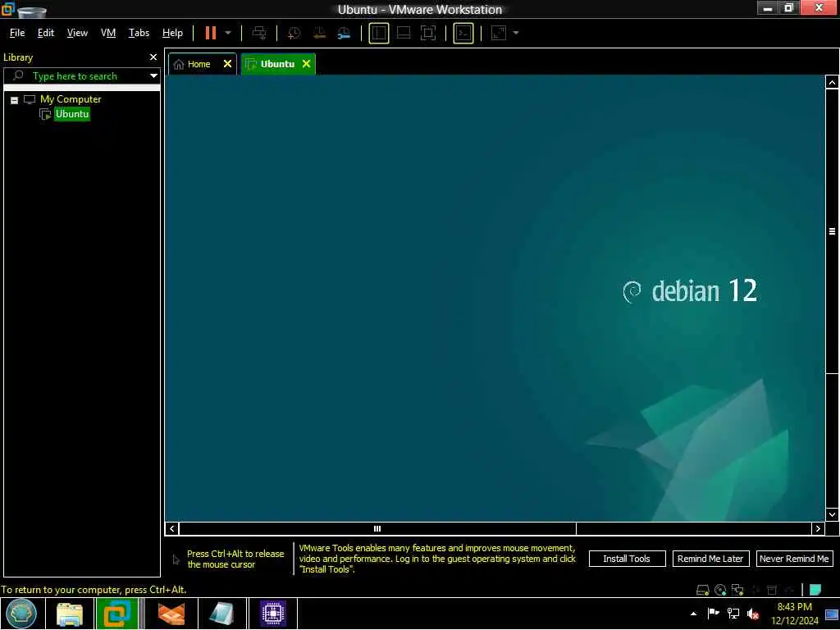Click the vertical scrollbar thumb
This screenshot has width=840, height=630.
pyautogui.click(x=832, y=231)
